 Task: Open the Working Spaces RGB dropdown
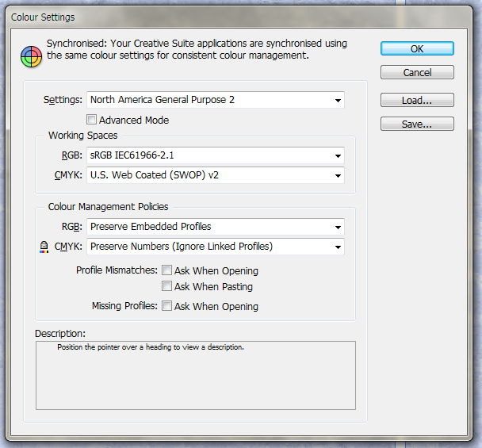pos(216,155)
